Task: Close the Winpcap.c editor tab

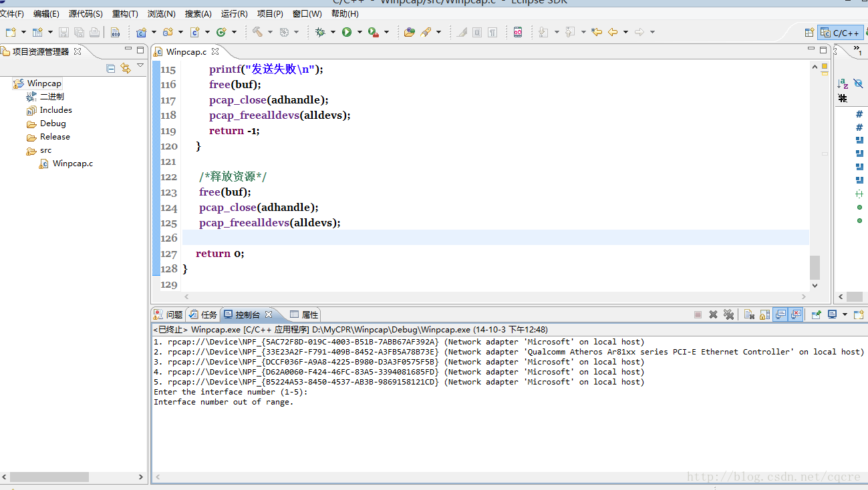Action: click(x=216, y=51)
